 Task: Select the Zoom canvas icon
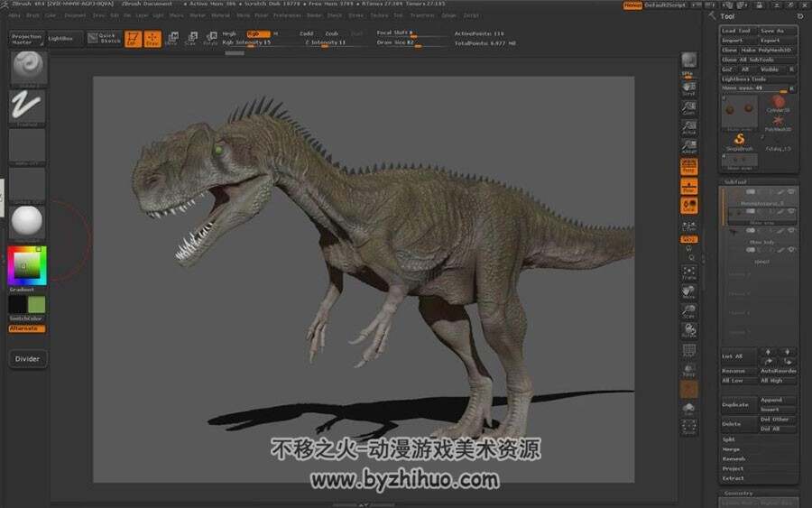tap(688, 107)
